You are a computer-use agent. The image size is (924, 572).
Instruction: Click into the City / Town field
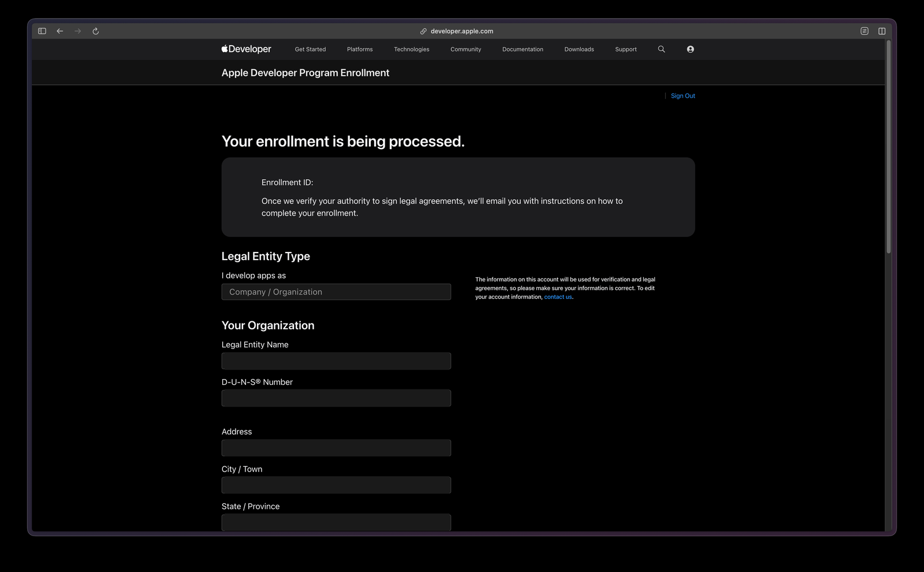pyautogui.click(x=336, y=485)
